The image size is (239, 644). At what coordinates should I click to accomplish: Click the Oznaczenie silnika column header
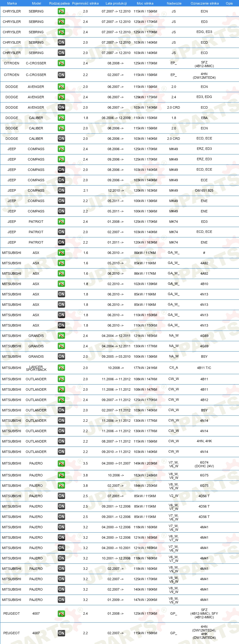click(x=205, y=3)
